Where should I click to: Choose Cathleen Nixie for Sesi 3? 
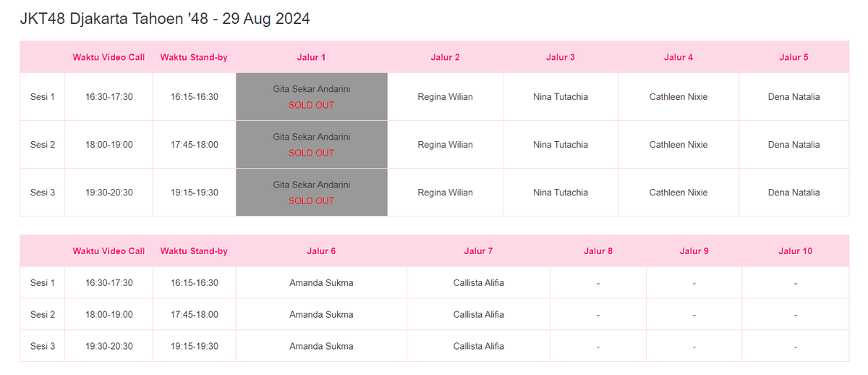678,193
